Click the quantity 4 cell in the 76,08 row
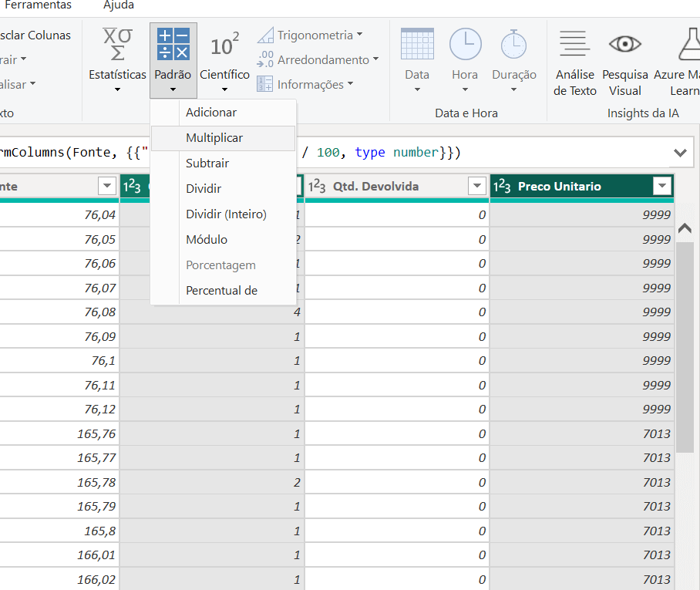The image size is (700, 590). tap(212, 312)
